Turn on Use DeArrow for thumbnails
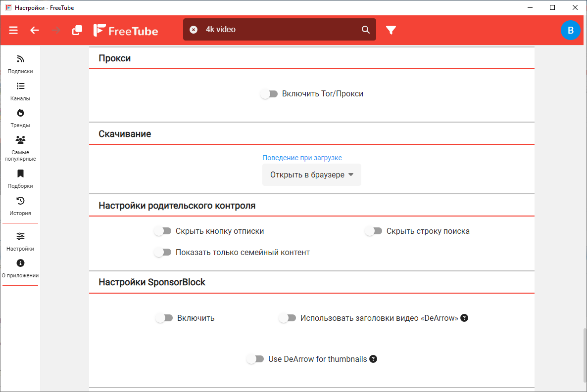This screenshot has width=587, height=392. click(255, 359)
